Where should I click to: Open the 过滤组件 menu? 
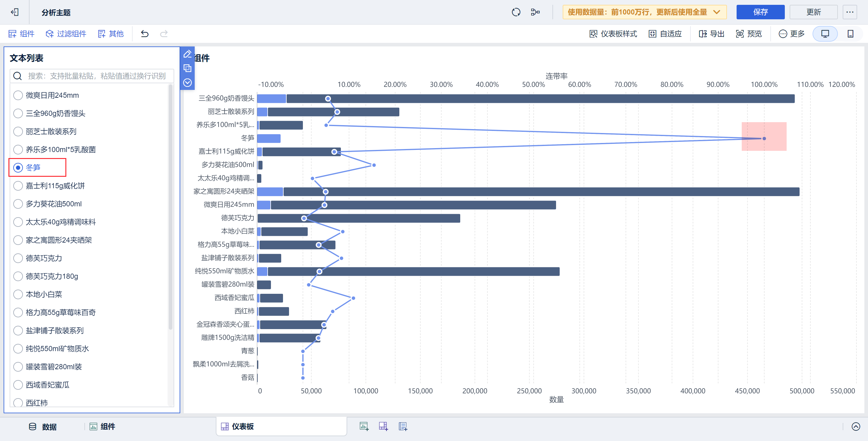click(x=66, y=34)
